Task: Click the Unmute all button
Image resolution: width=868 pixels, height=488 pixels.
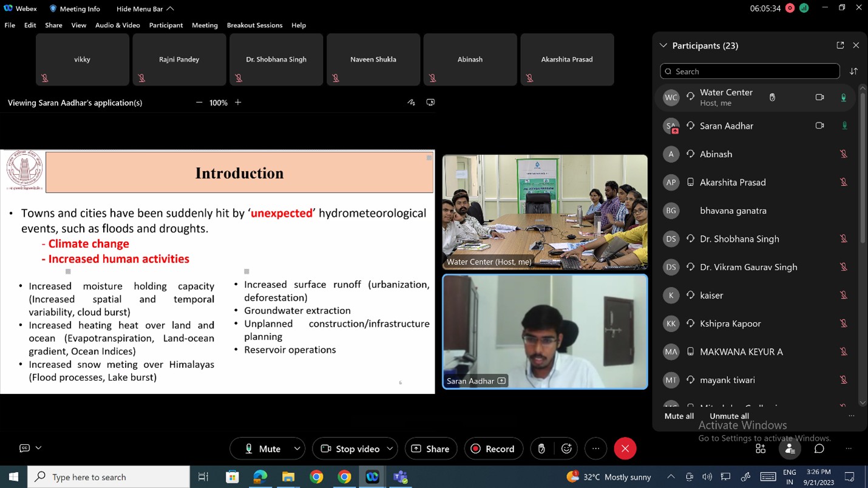Action: click(728, 416)
